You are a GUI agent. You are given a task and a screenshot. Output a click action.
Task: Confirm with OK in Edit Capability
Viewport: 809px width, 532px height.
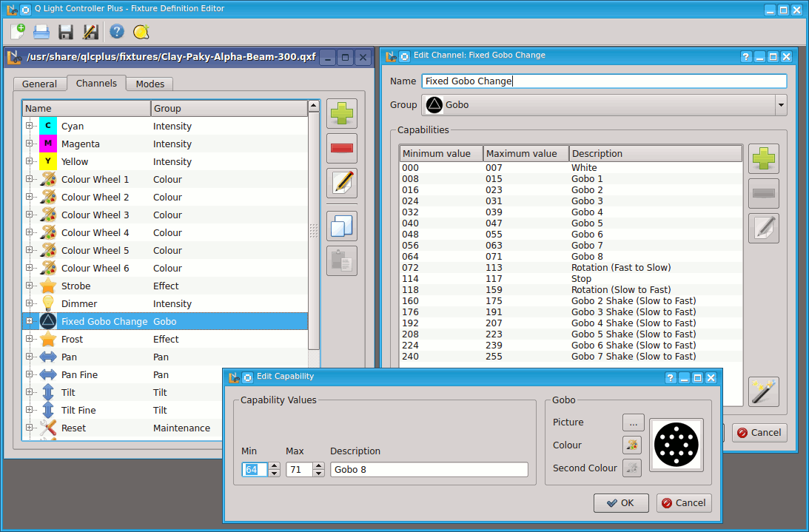(620, 502)
